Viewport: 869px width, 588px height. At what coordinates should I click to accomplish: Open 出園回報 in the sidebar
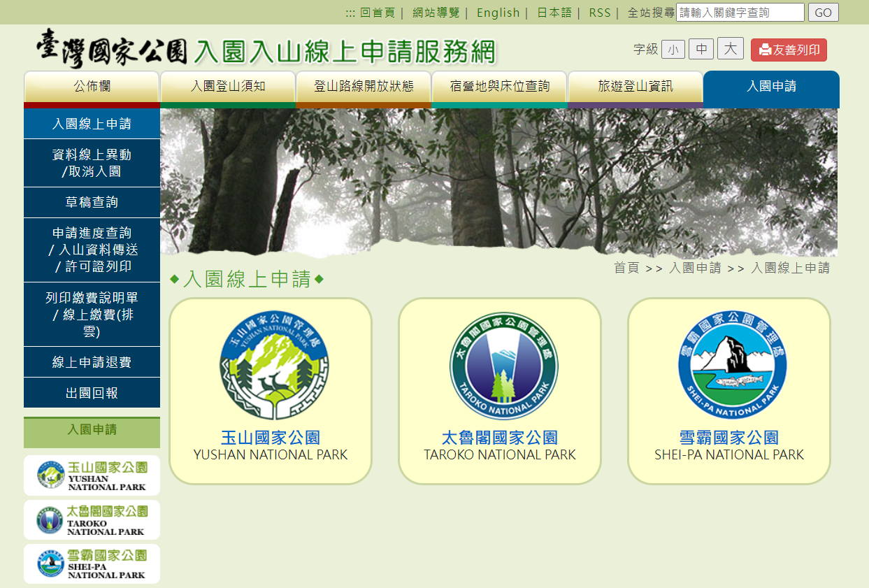tap(92, 393)
